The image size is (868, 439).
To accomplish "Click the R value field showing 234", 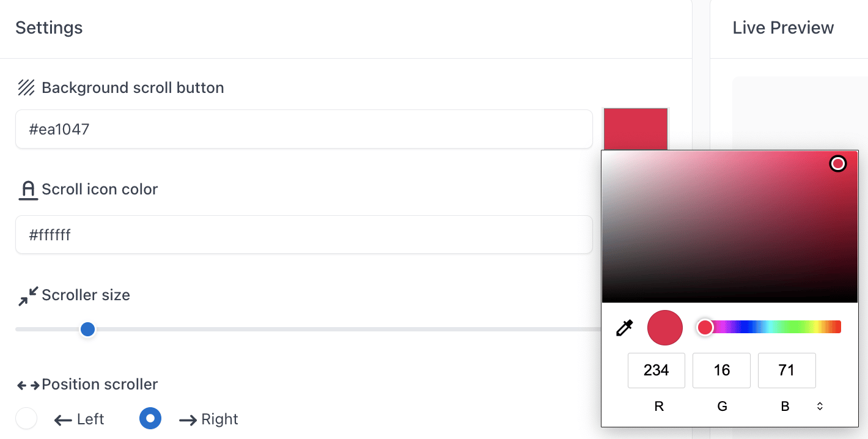I will [x=657, y=371].
